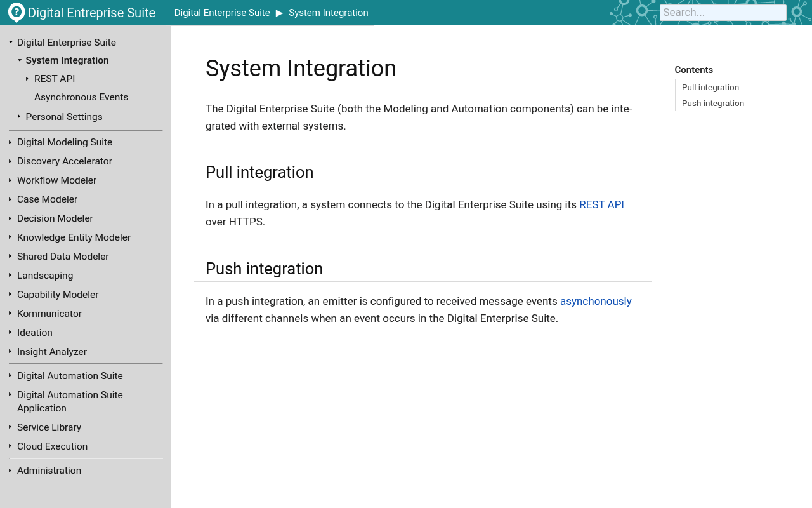Expand the Workflow Modeler arrow

click(10, 180)
